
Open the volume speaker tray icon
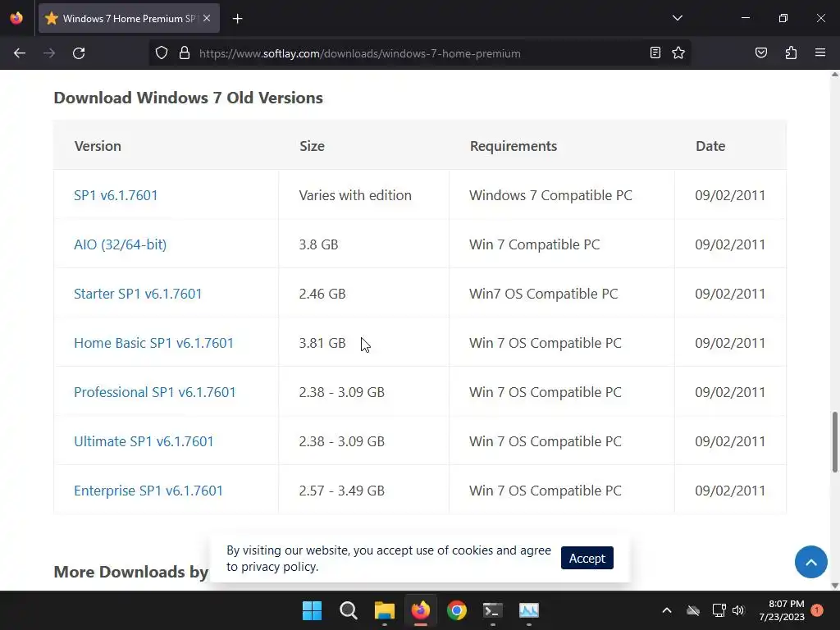[x=738, y=610]
